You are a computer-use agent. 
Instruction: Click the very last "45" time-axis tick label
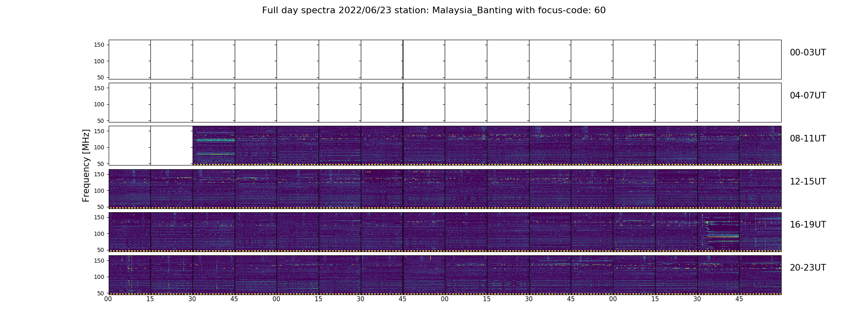[739, 299]
